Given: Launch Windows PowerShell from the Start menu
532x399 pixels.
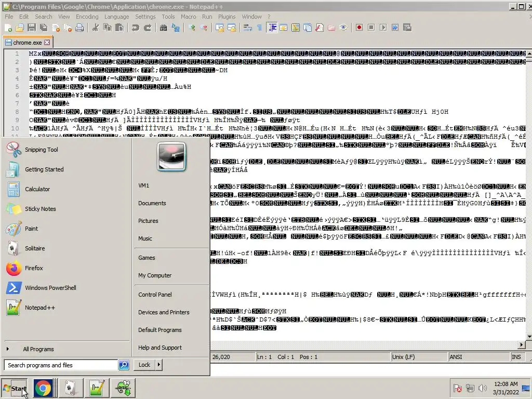Looking at the screenshot, I should (x=50, y=288).
